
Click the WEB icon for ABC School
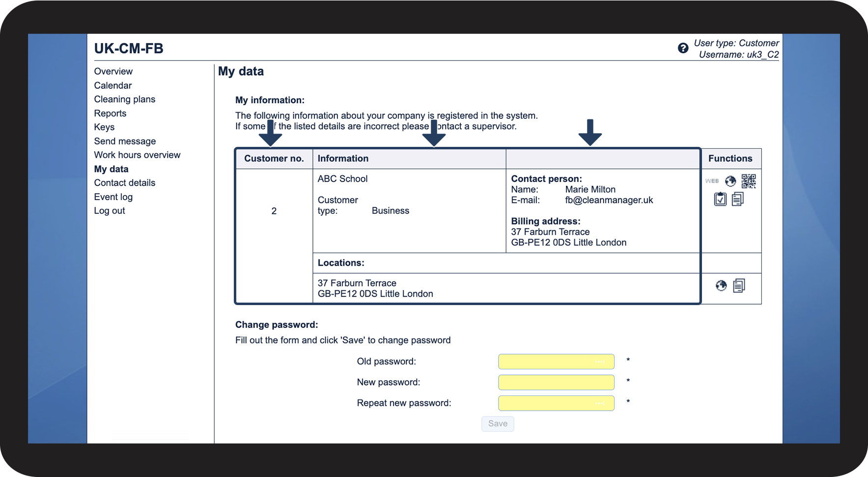(x=712, y=181)
